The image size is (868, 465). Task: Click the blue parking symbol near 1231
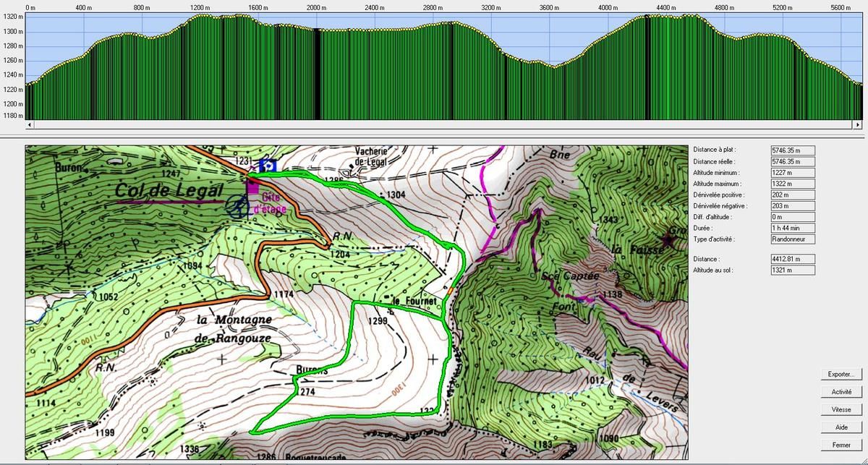(267, 165)
